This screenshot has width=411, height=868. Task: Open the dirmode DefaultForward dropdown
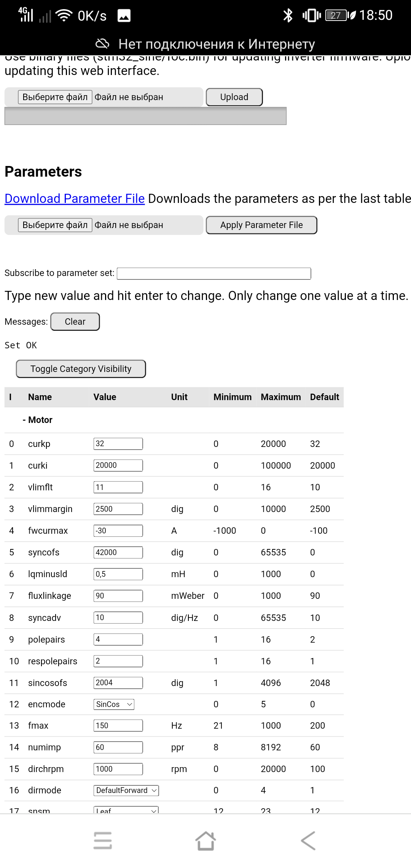(x=126, y=790)
